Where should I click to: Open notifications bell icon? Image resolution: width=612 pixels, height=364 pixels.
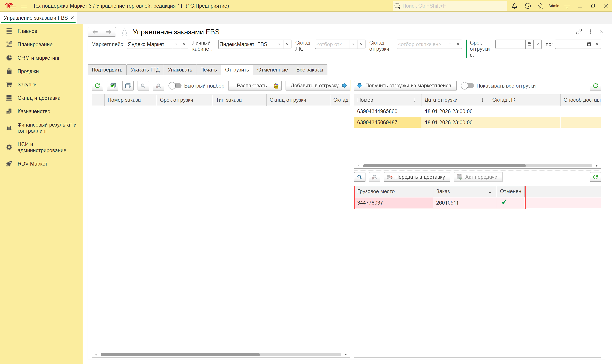tap(515, 6)
